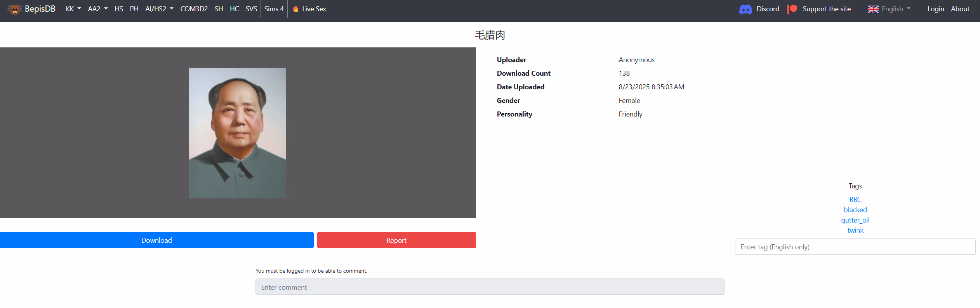Focus the Enter comment text box
The height and width of the screenshot is (308, 980).
tap(490, 287)
